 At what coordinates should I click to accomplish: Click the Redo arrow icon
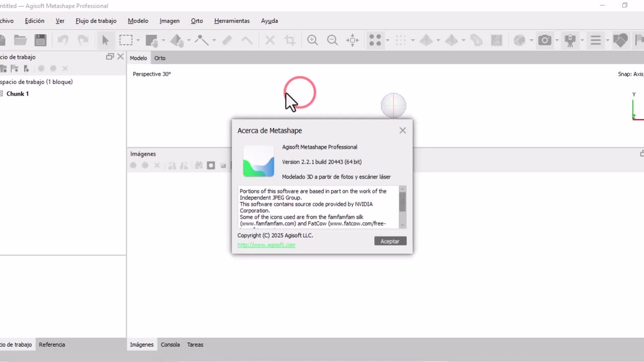[x=83, y=40]
